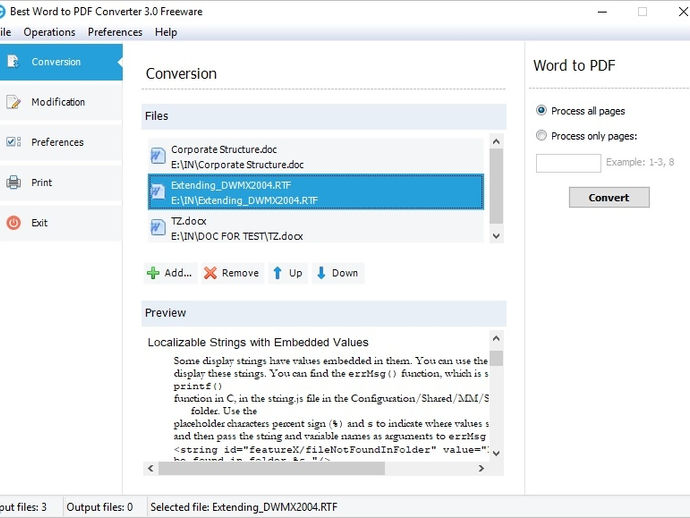The image size is (690, 518).
Task: Open the Preferences menu in menu bar
Action: (115, 32)
